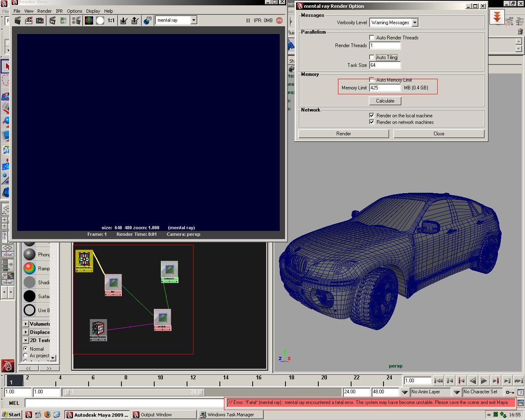This screenshot has height=420, width=525.
Task: Open Verbosity Level dropdown
Action: tap(415, 23)
